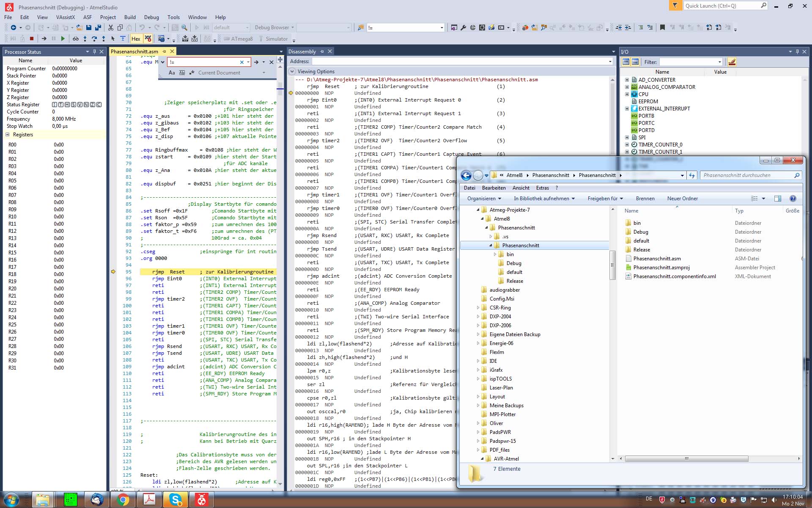Click the green Continue debugging arrow
812x508 pixels.
63,39
